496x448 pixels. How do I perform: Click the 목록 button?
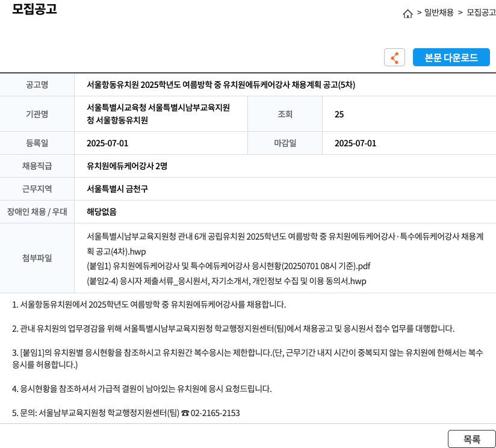click(x=472, y=439)
